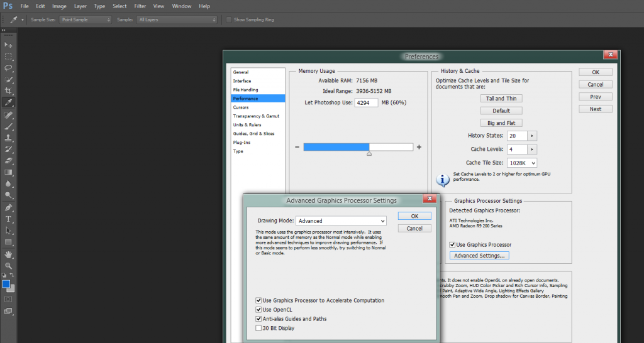Click the History States value field
This screenshot has width=644, height=343.
(517, 136)
